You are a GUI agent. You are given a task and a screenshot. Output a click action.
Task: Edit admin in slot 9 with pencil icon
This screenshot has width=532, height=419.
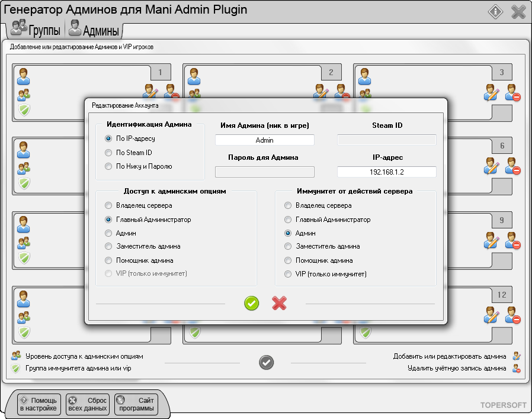click(492, 240)
